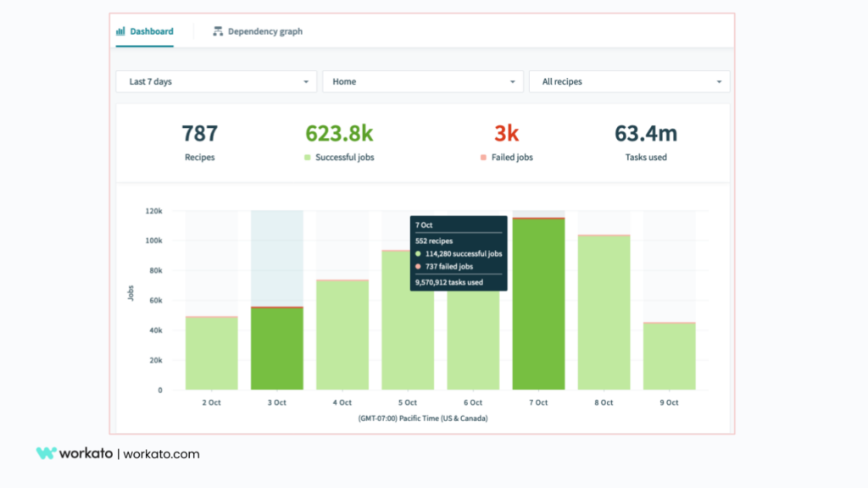Click the green dot beside 114,280 successful jobs
Image resolution: width=868 pixels, height=488 pixels.
click(x=416, y=252)
